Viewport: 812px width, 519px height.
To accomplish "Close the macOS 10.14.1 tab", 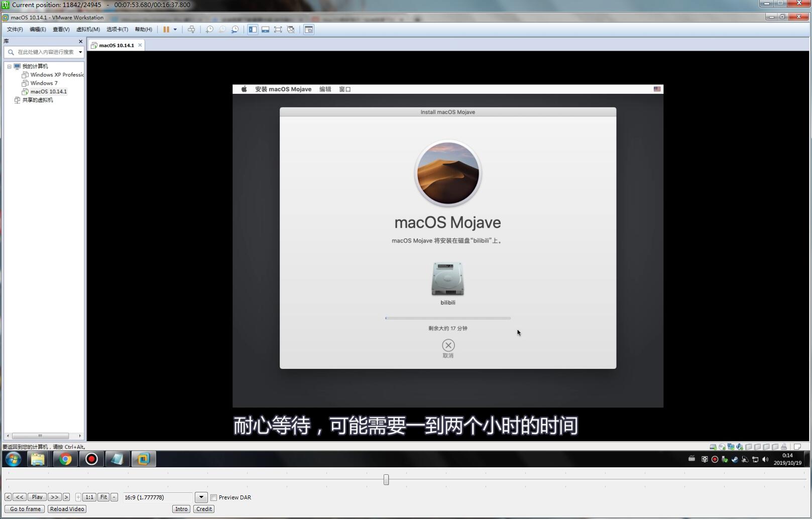I will (x=140, y=45).
